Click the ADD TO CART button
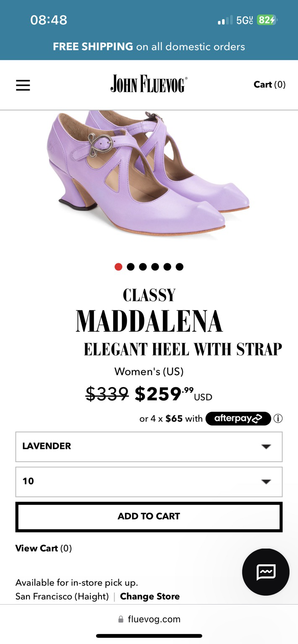 149,517
